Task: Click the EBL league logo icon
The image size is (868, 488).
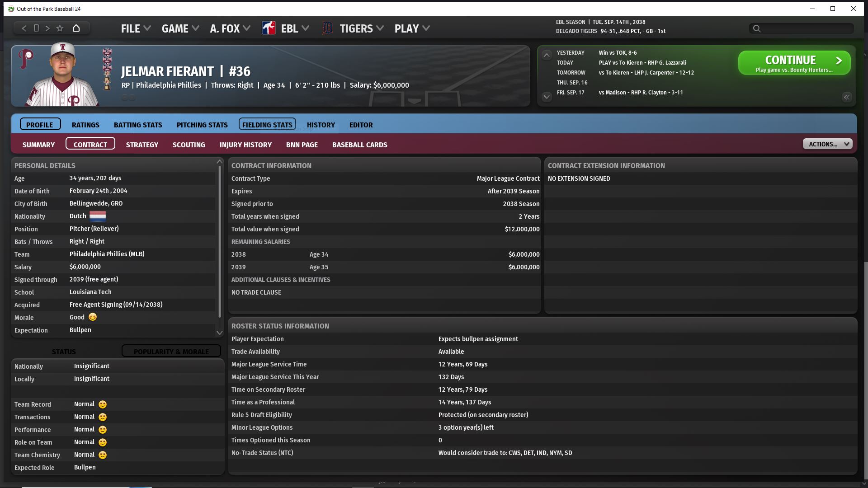Action: click(x=269, y=28)
